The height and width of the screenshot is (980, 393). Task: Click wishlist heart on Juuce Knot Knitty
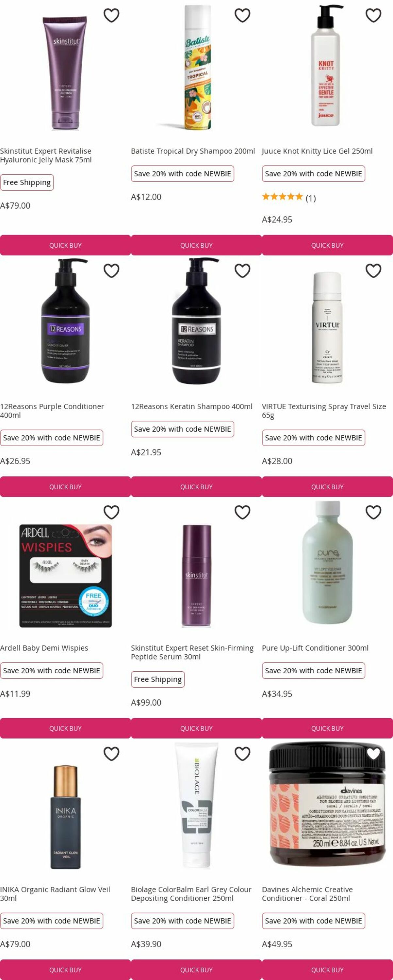tap(373, 16)
